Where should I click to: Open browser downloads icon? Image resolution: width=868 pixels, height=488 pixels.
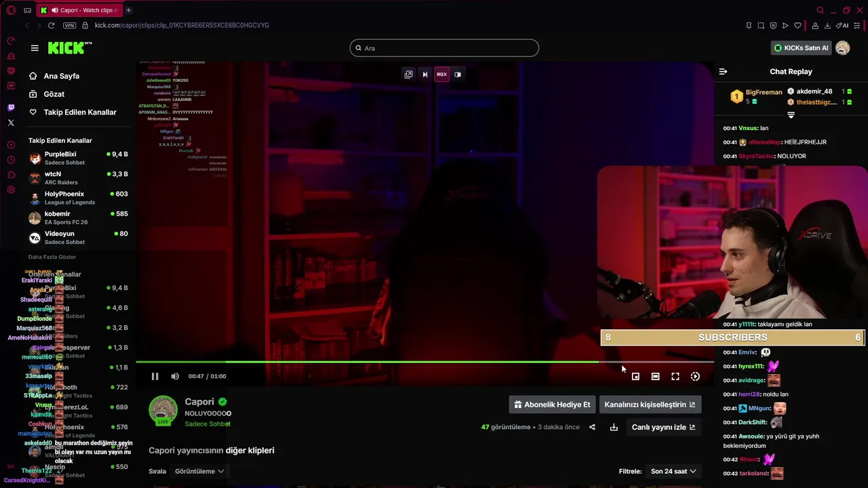pos(827,26)
